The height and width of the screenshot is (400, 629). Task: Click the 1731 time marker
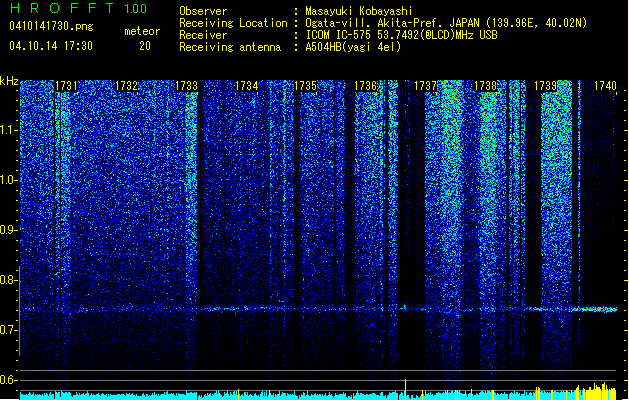point(66,86)
